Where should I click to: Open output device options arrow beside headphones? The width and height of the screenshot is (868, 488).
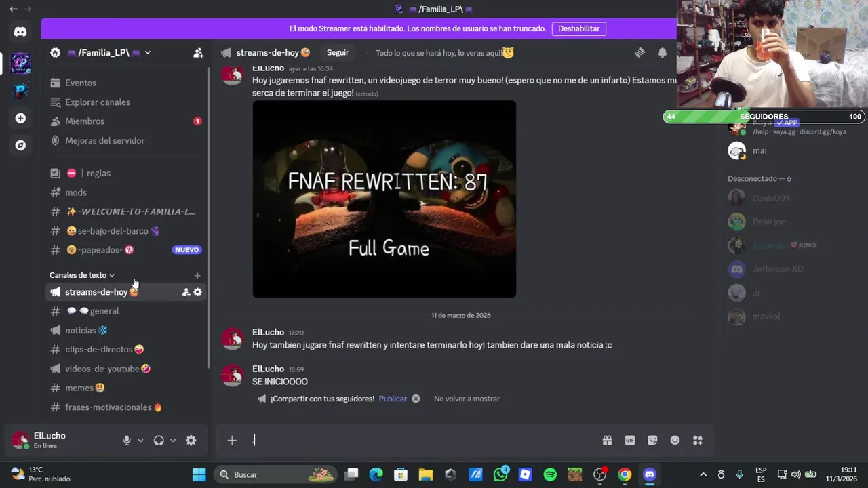tap(173, 441)
